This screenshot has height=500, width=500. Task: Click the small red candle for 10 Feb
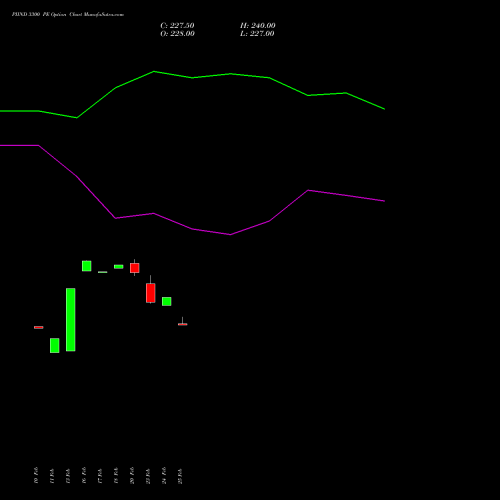pyautogui.click(x=39, y=327)
